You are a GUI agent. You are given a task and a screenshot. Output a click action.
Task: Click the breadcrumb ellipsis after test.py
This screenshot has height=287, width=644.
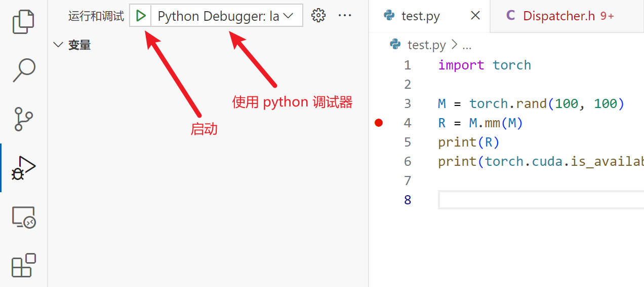pyautogui.click(x=467, y=45)
